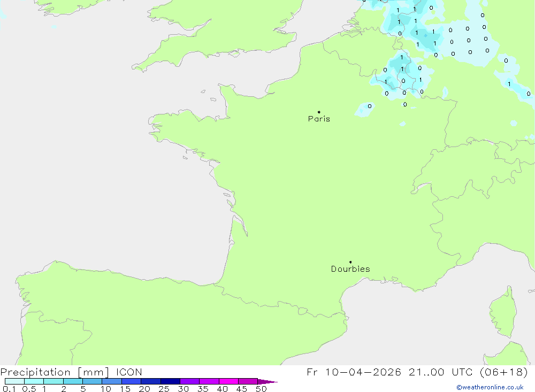The height and width of the screenshot is (392, 535).
Task: Choose the 40–45 mm magenta legend swatch
Action: (228, 381)
